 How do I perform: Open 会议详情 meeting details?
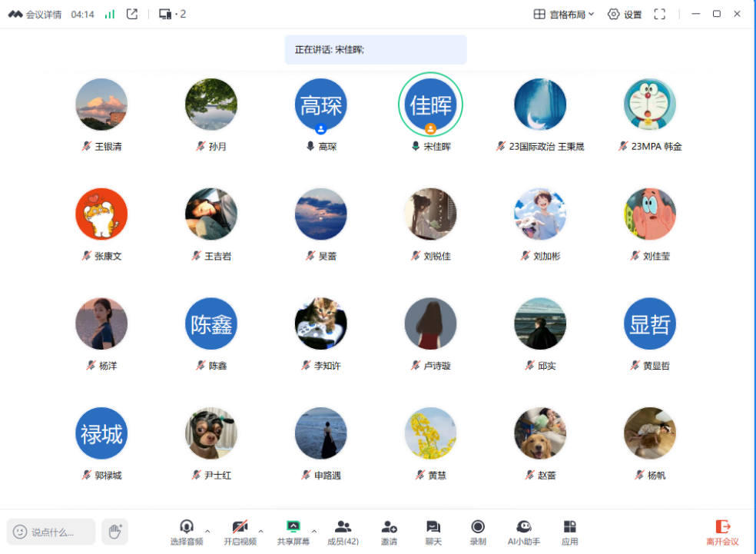35,14
